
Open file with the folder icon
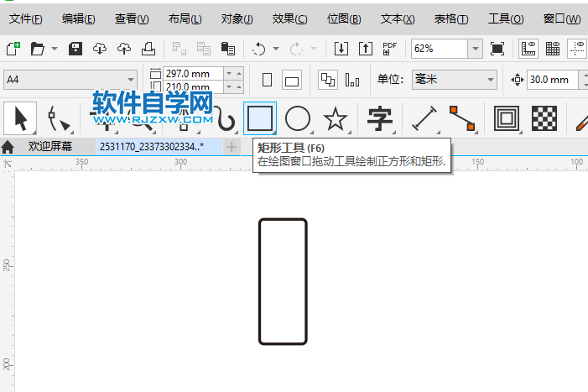38,49
